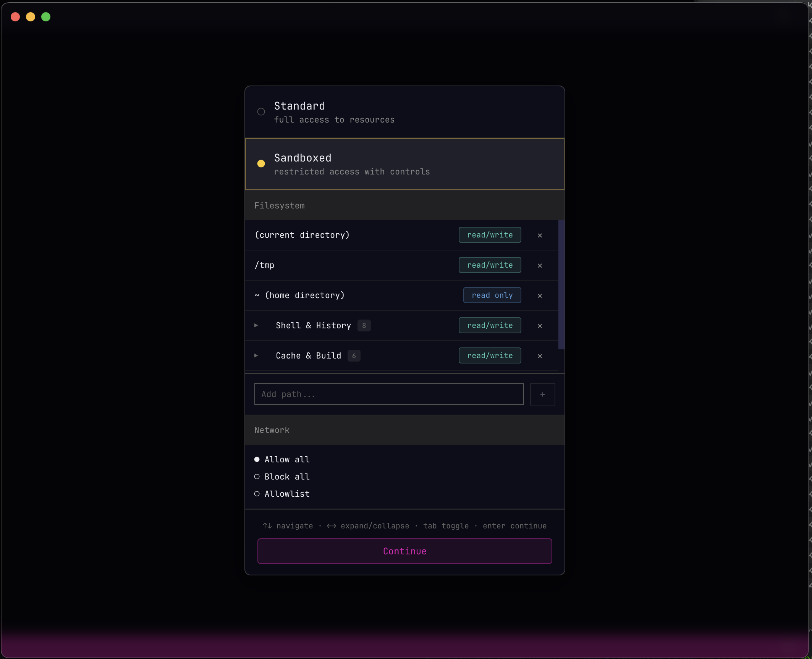Expand the Cache & Build group

coord(256,355)
